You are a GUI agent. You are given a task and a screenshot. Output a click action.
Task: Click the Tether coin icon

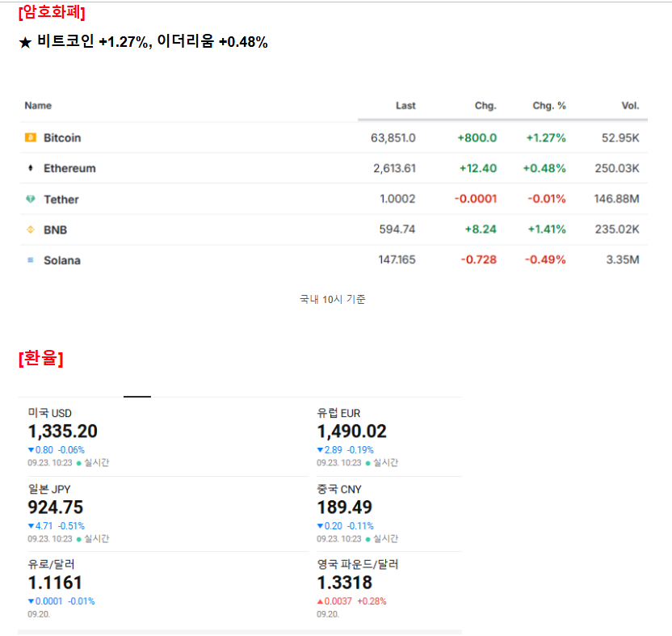[31, 199]
